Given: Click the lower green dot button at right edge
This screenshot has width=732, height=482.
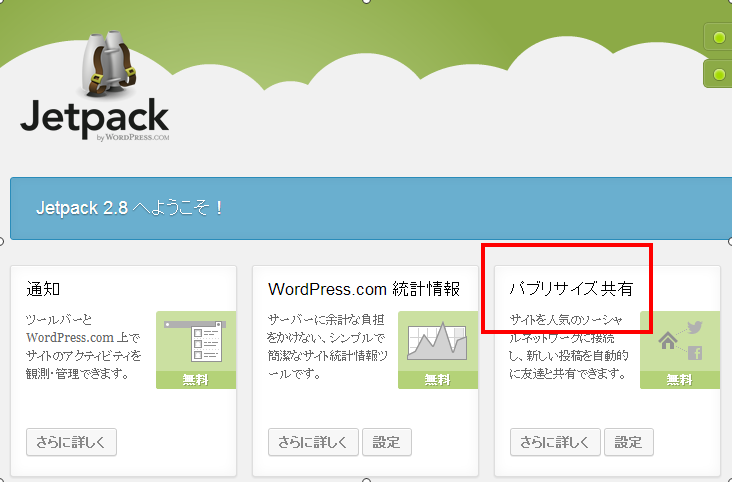Looking at the screenshot, I should pyautogui.click(x=718, y=74).
